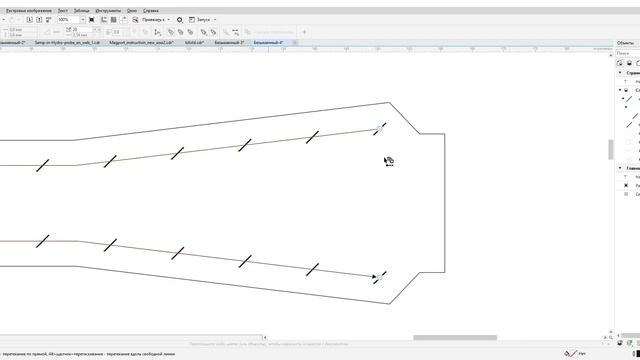Click the publish to PDF icon
The height and width of the screenshot is (360, 640).
49,20
